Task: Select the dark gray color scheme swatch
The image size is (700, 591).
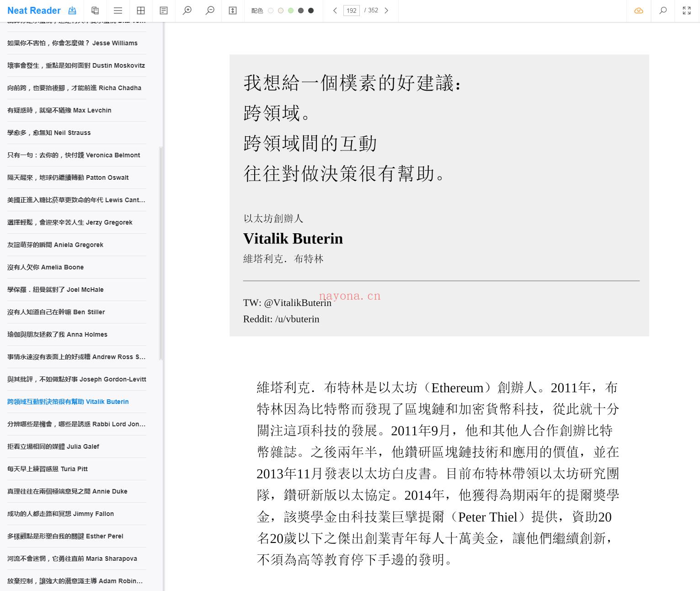Action: pyautogui.click(x=301, y=11)
